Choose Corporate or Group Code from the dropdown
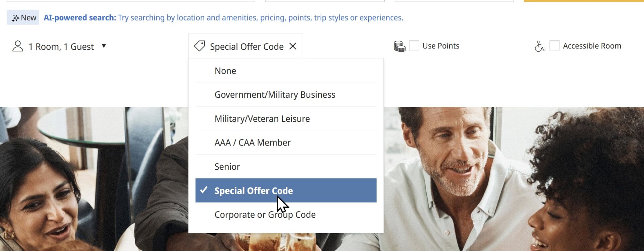Screen dimensions: 644x251 click(265, 214)
